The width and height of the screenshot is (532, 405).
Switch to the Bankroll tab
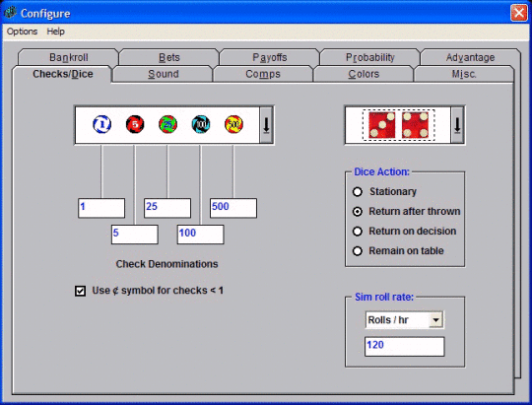pyautogui.click(x=69, y=57)
